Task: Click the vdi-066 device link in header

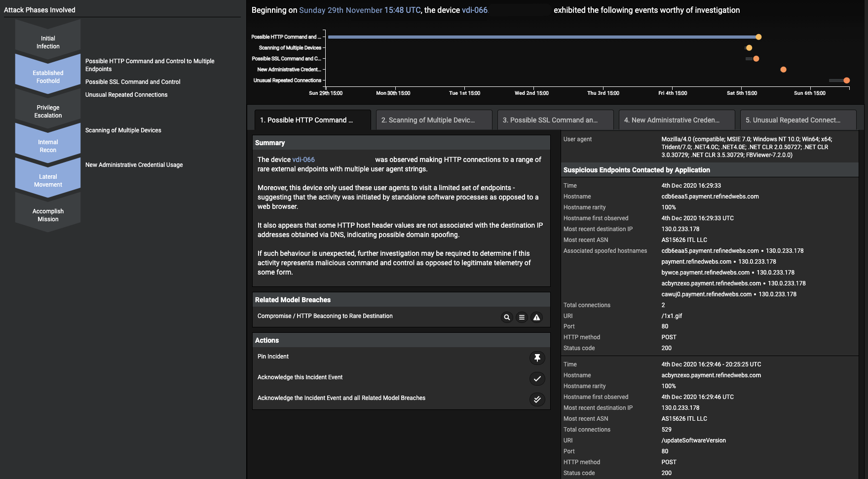Action: (x=475, y=10)
